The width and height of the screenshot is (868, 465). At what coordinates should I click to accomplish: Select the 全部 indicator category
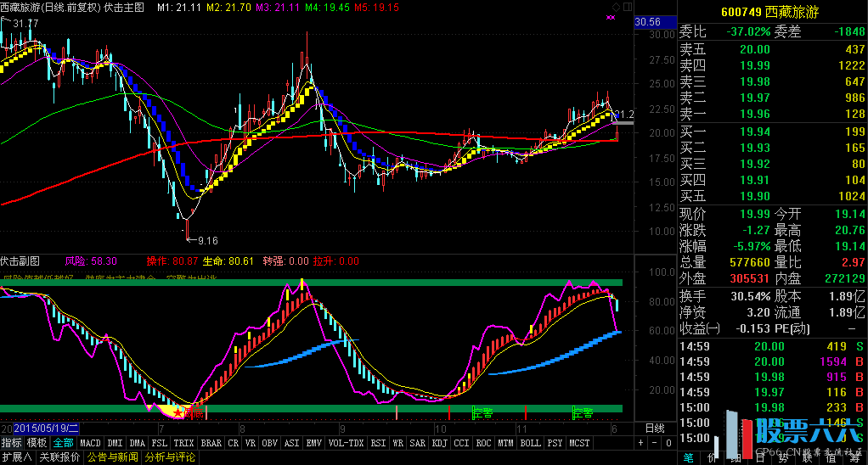(x=63, y=443)
